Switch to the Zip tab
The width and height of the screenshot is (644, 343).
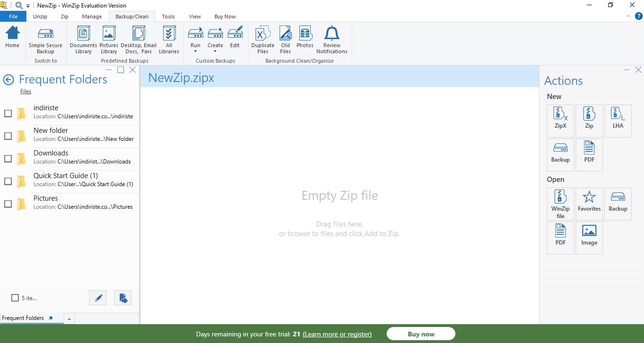tap(65, 16)
